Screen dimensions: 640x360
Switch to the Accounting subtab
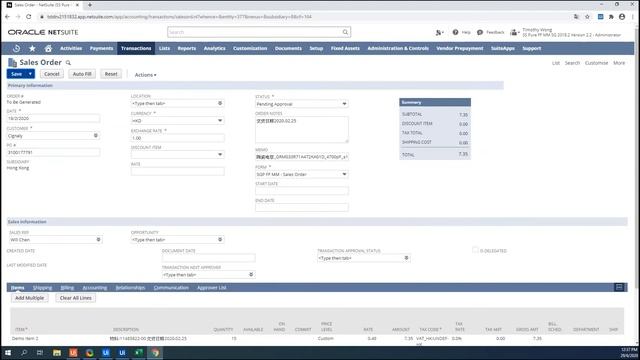click(x=95, y=288)
